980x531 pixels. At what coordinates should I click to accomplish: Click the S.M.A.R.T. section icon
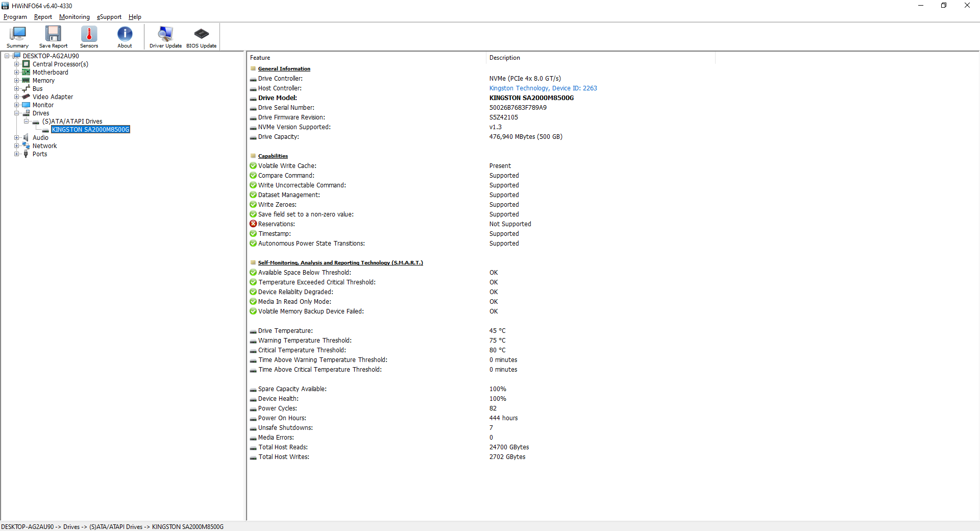(253, 263)
